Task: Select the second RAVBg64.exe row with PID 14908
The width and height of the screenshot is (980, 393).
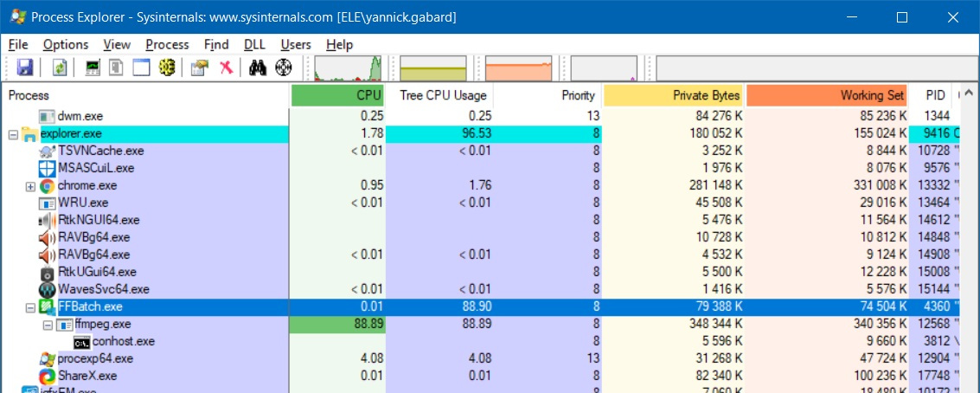Action: point(480,254)
